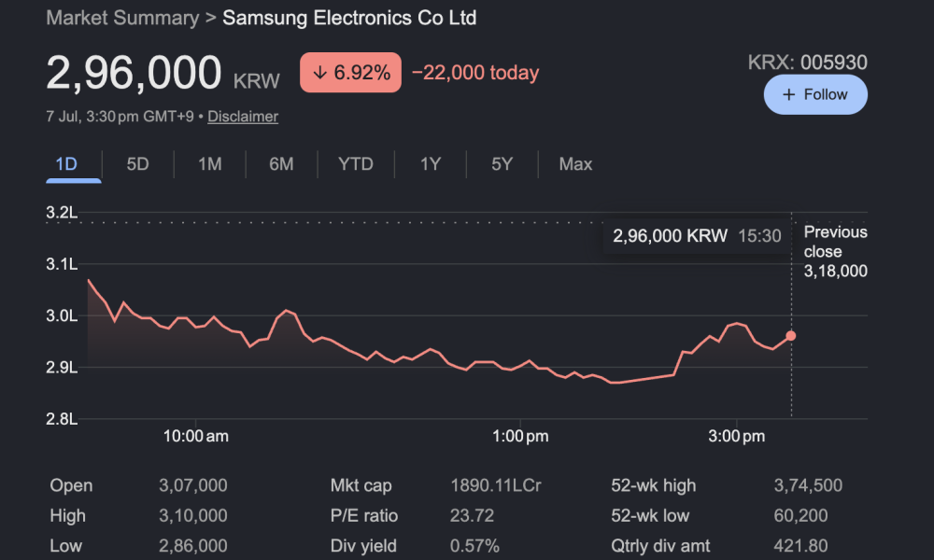
Task: Click the 2,96,000 KRW 15:30 tooltip
Action: 697,236
